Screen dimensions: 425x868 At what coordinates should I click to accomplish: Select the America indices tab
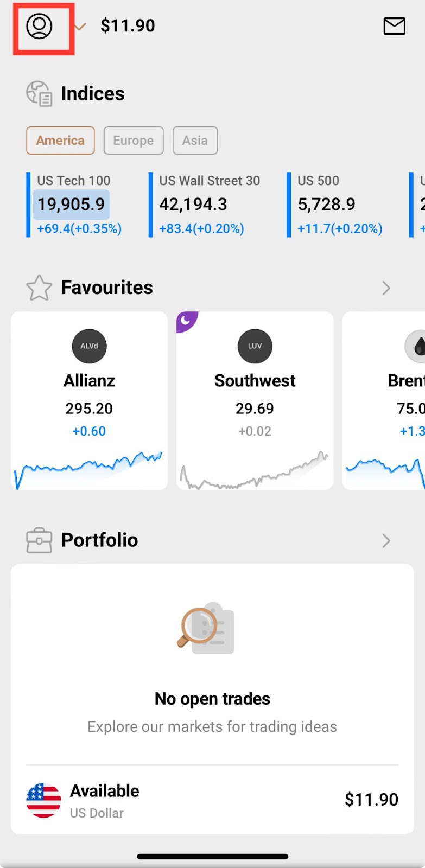coord(60,141)
